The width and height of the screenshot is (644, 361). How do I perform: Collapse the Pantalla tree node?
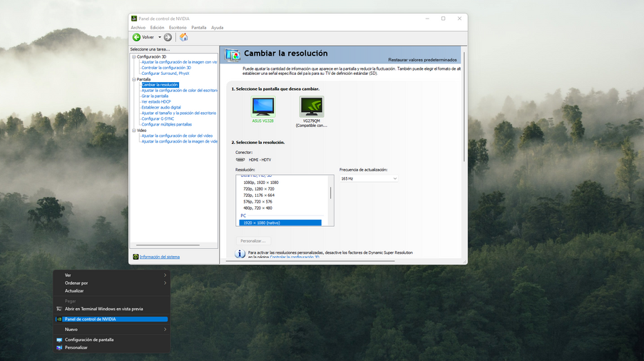[134, 79]
